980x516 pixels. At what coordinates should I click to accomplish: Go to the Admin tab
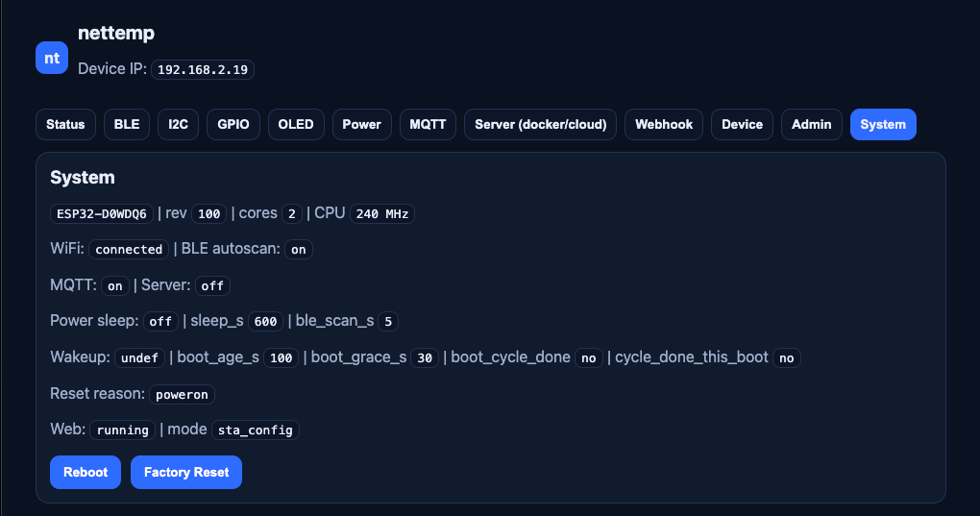coord(812,125)
